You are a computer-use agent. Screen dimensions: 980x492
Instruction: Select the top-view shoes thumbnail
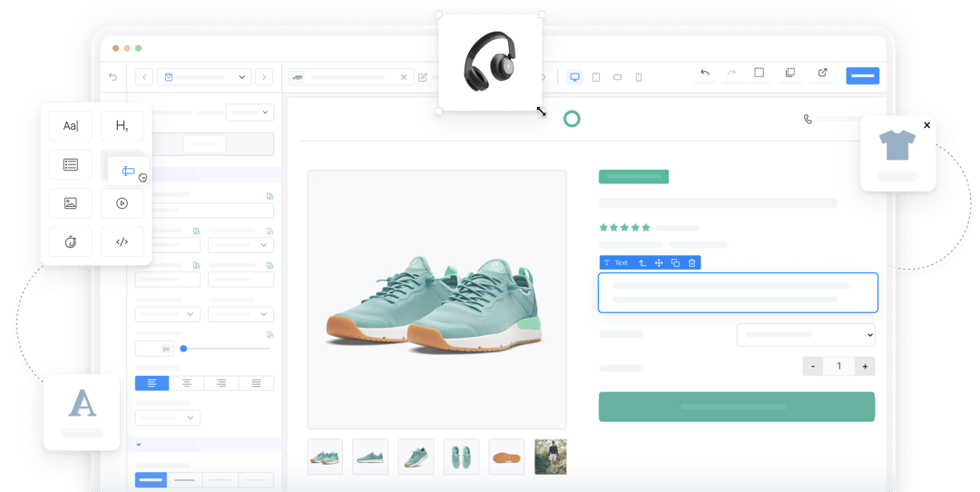[x=461, y=457]
